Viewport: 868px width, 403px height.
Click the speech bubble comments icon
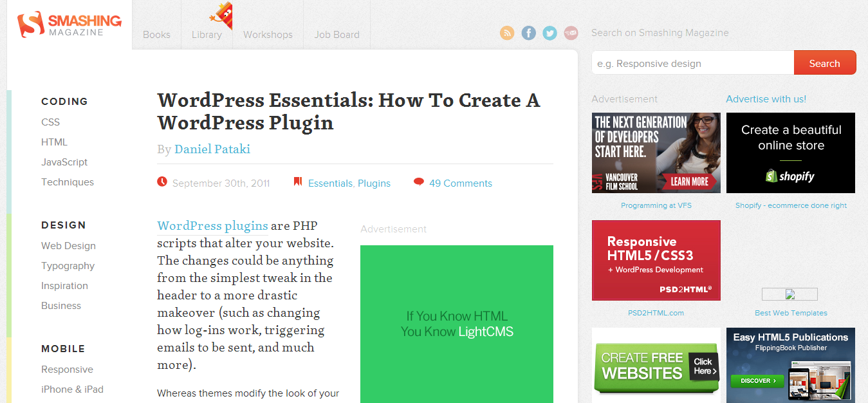point(419,182)
